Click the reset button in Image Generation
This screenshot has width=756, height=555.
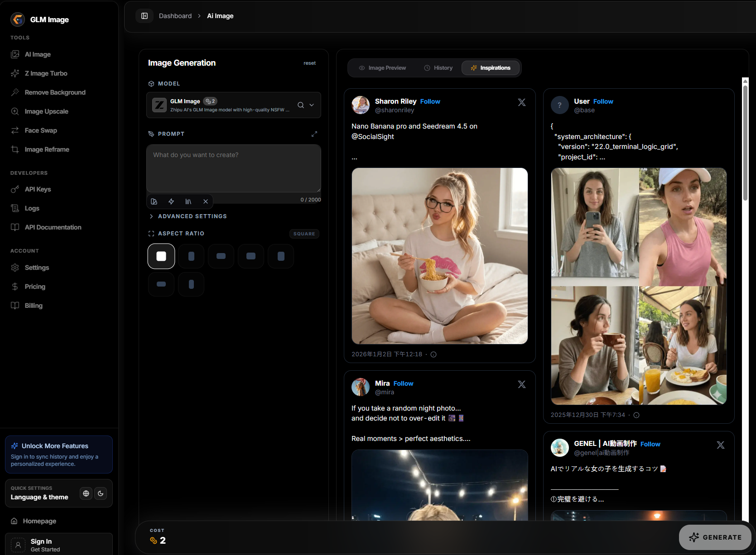[x=310, y=63]
